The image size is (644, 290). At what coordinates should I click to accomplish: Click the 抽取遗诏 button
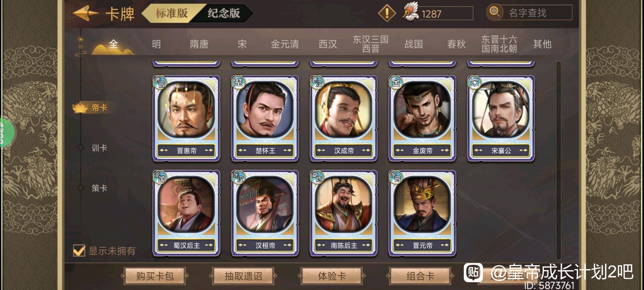point(243,276)
